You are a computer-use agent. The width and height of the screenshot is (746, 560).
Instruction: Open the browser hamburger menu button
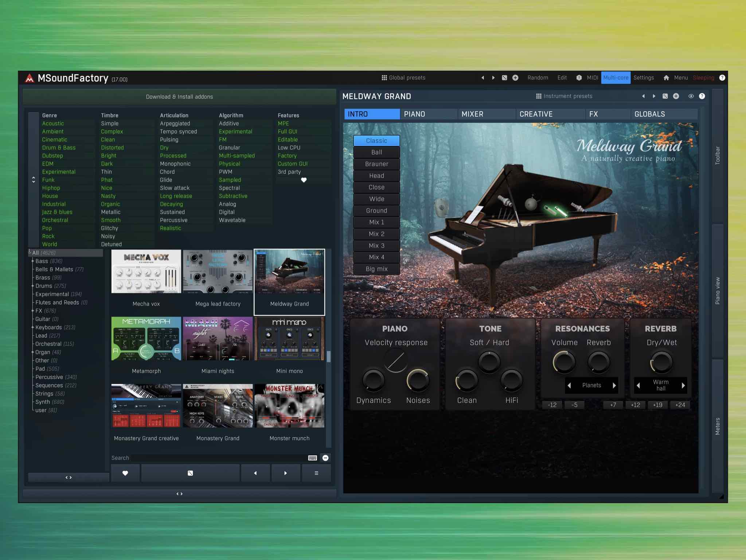316,473
